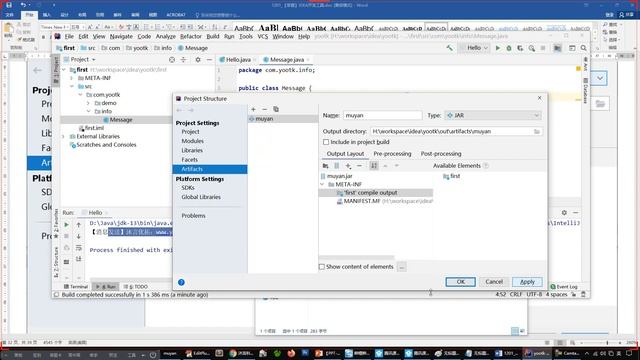640x360 pixels.
Task: Switch to the Post-processing tab
Action: coord(441,154)
